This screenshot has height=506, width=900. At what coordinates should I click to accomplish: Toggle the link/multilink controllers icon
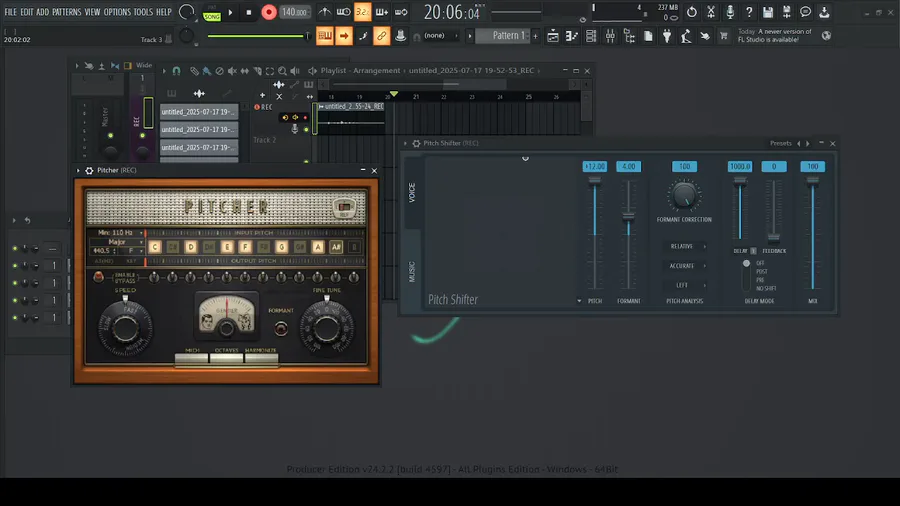tap(381, 36)
